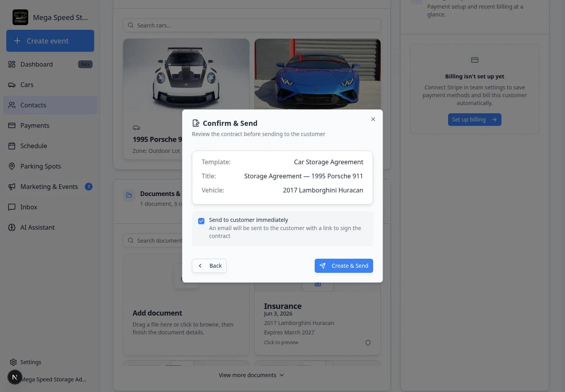The width and height of the screenshot is (565, 392).
Task: Click the magnifier icon in Search cars field
Action: (x=131, y=25)
